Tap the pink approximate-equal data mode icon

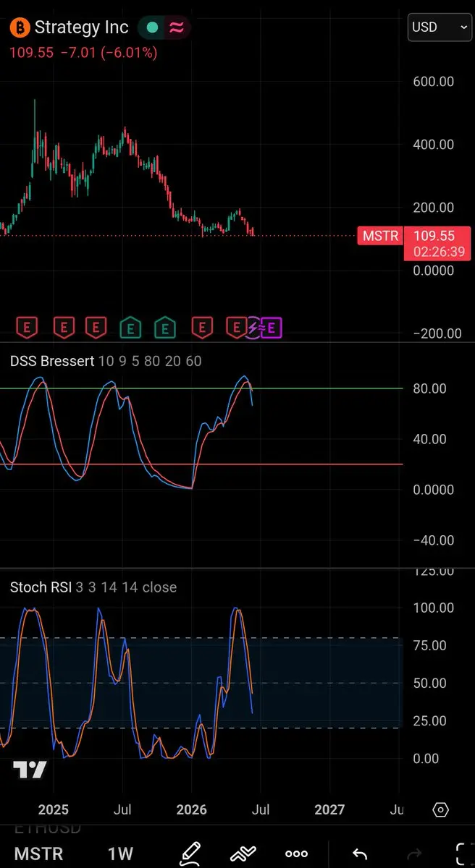176,27
